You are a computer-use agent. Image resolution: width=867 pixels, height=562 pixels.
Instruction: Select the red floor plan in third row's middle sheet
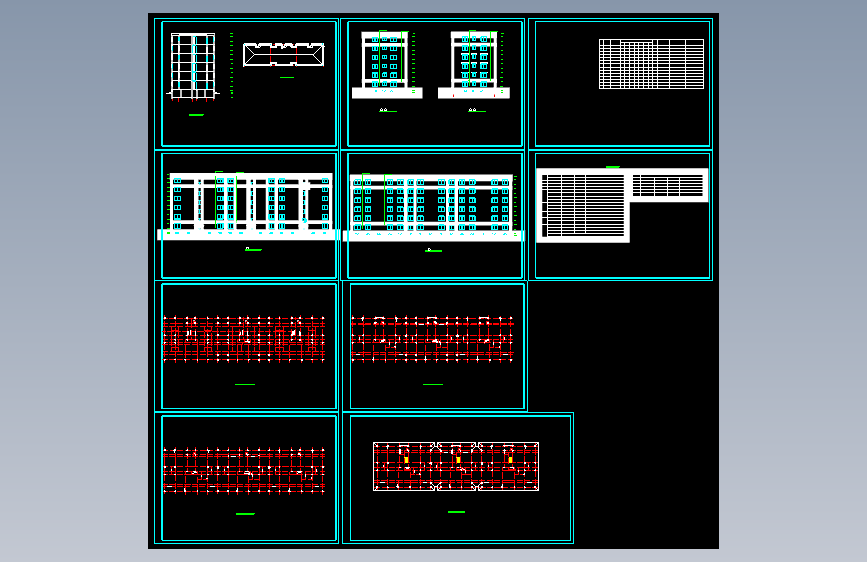tap(432, 339)
